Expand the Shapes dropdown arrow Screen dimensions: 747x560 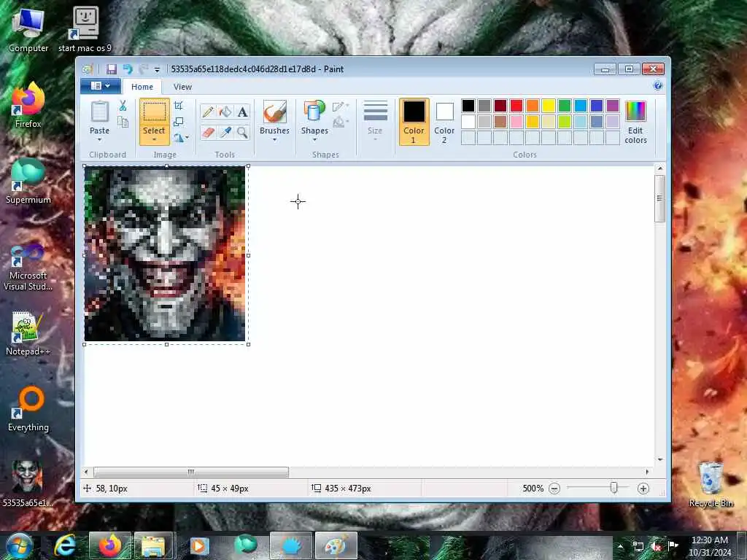[x=314, y=140]
